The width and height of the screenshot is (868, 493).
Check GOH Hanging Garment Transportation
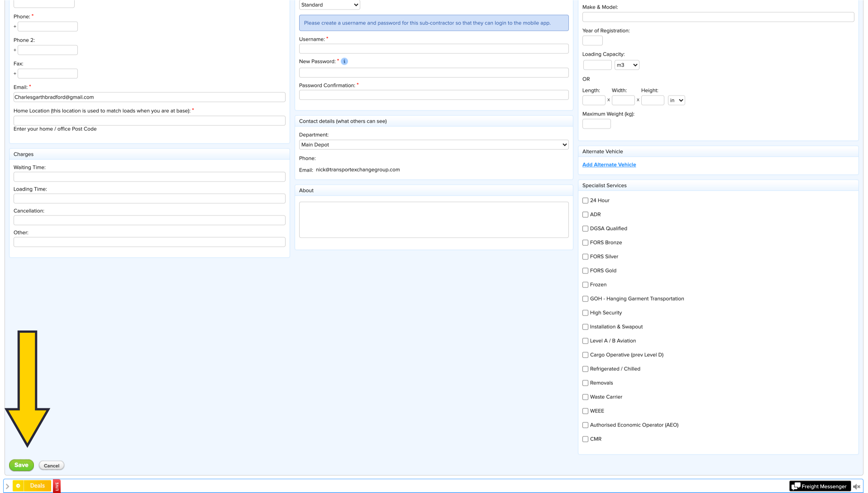pos(585,299)
